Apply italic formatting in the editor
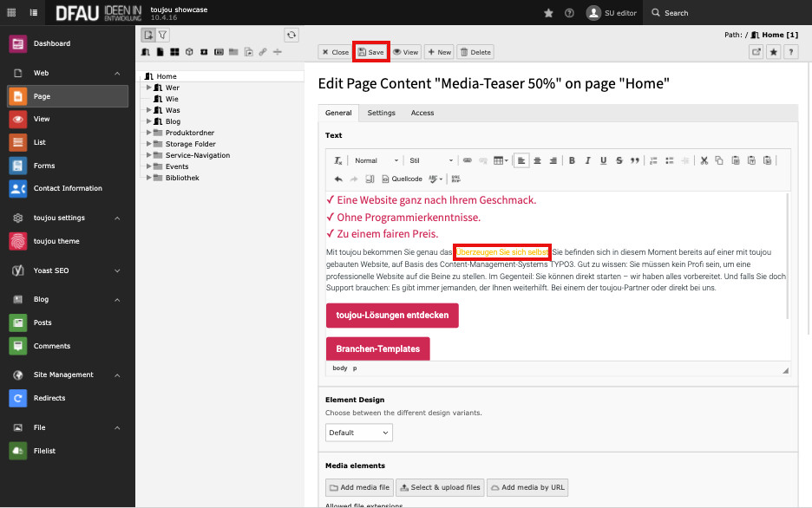 pos(587,160)
